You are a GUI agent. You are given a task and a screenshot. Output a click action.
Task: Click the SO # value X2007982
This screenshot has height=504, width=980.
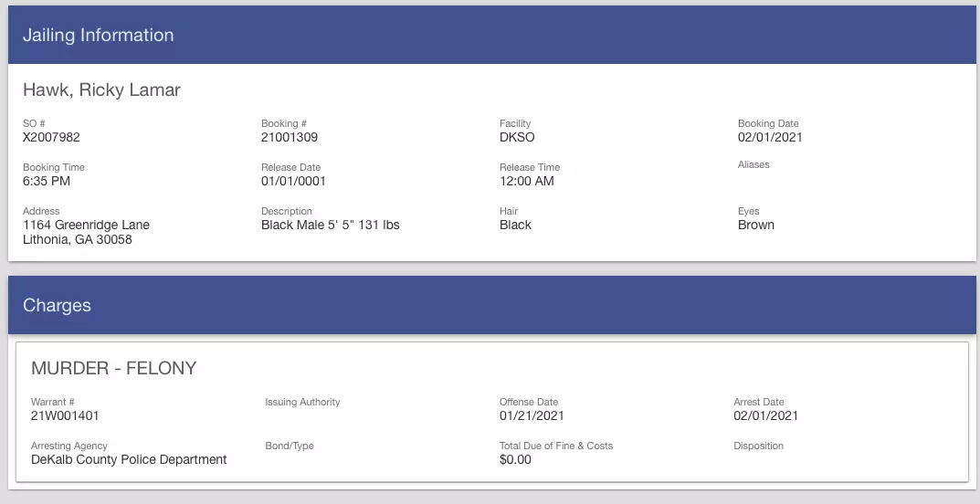click(x=51, y=137)
